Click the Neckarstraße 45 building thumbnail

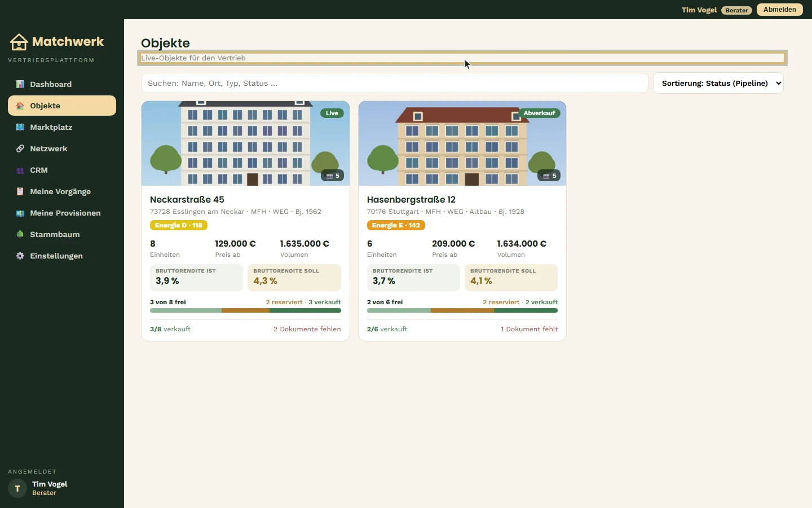pos(245,143)
